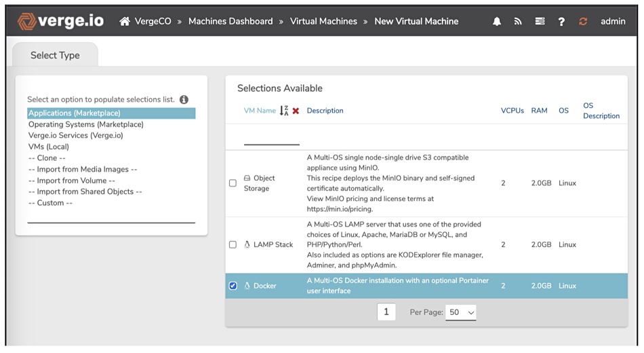The width and height of the screenshot is (644, 353).
Task: Sort by VM Name column header
Action: pos(260,111)
